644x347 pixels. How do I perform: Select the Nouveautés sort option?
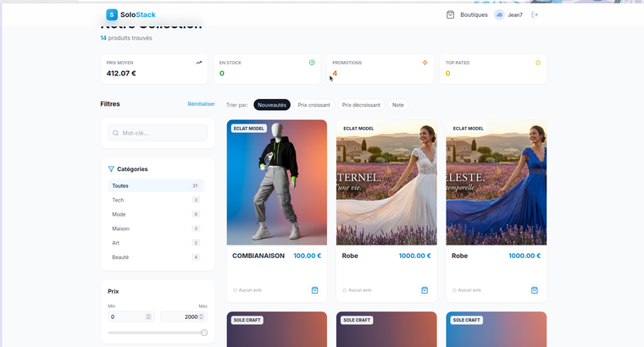(x=272, y=105)
